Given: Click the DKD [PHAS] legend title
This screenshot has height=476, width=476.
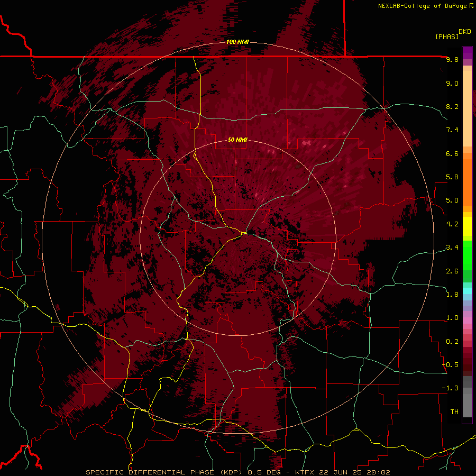Looking at the screenshot, I should point(453,34).
